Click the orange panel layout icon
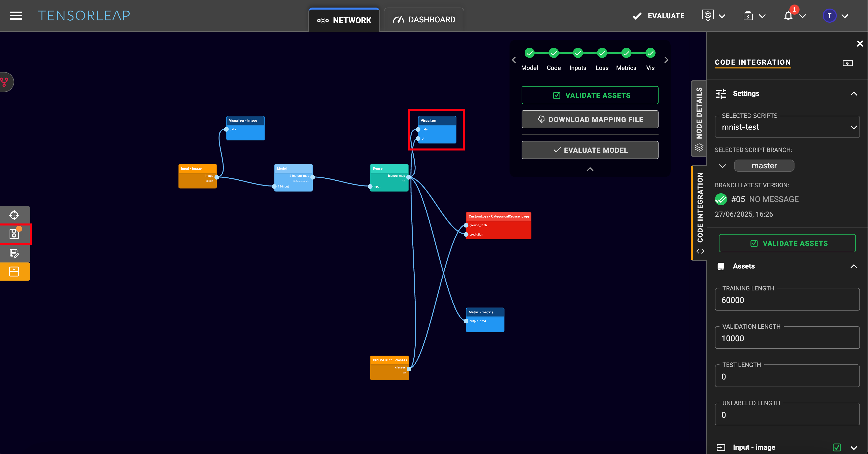Screen dimensions: 868x454 [x=14, y=272]
